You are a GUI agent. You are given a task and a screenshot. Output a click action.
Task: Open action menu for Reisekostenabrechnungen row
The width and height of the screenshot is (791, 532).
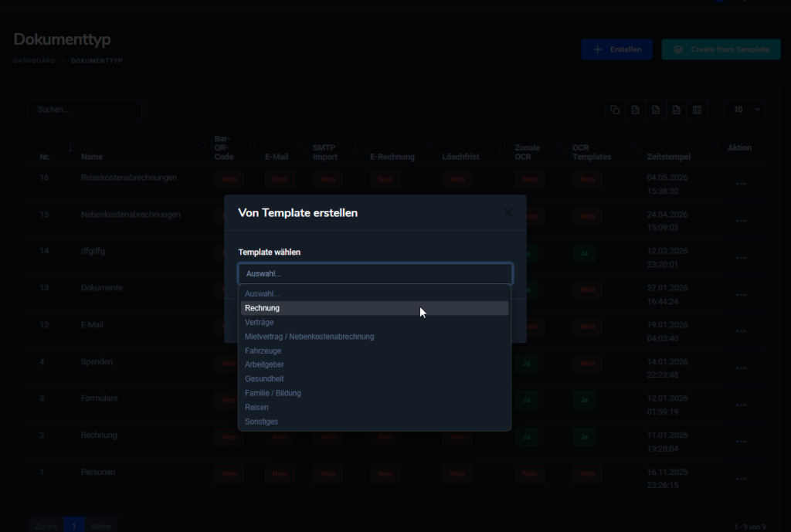[741, 184]
